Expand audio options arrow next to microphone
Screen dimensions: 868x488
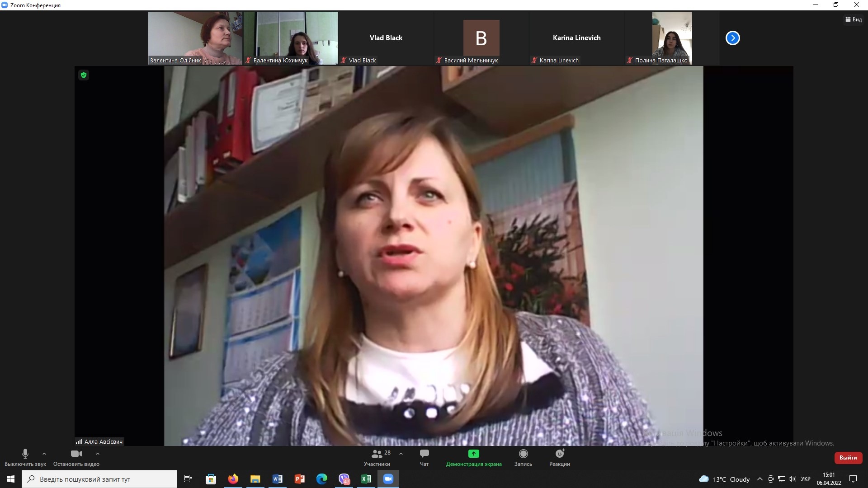(x=44, y=454)
